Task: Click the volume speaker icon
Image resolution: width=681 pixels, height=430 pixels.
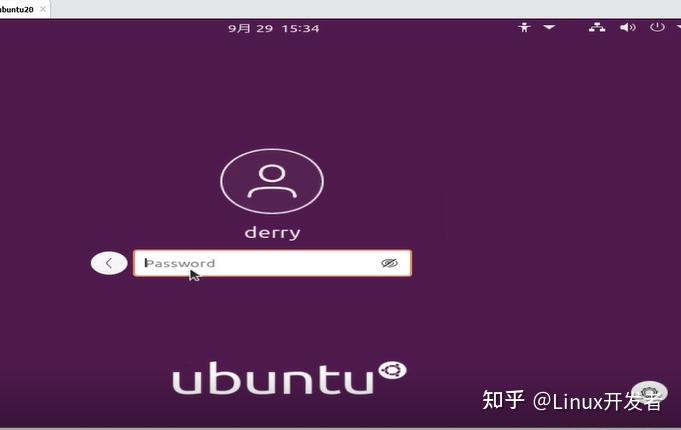Action: (x=627, y=28)
